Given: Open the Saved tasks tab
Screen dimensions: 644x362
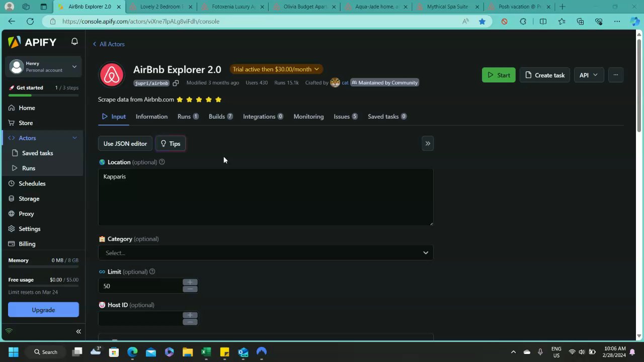Looking at the screenshot, I should click(x=387, y=116).
